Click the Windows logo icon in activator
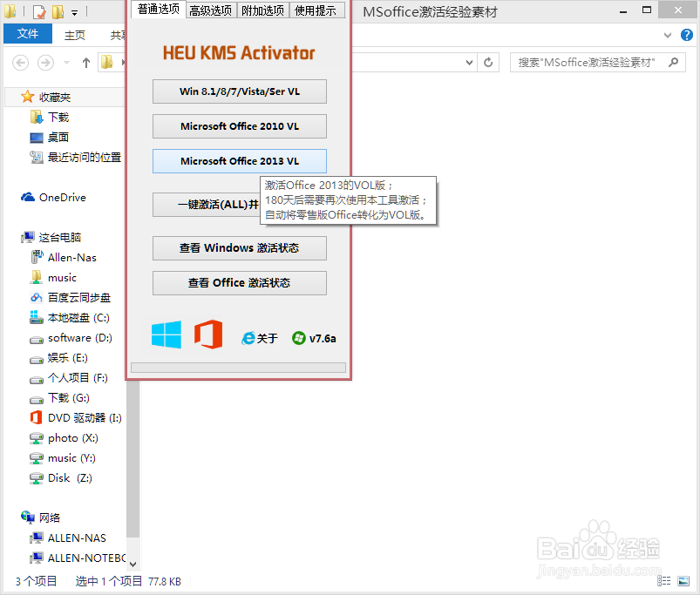The height and width of the screenshot is (595, 700). pyautogui.click(x=167, y=335)
